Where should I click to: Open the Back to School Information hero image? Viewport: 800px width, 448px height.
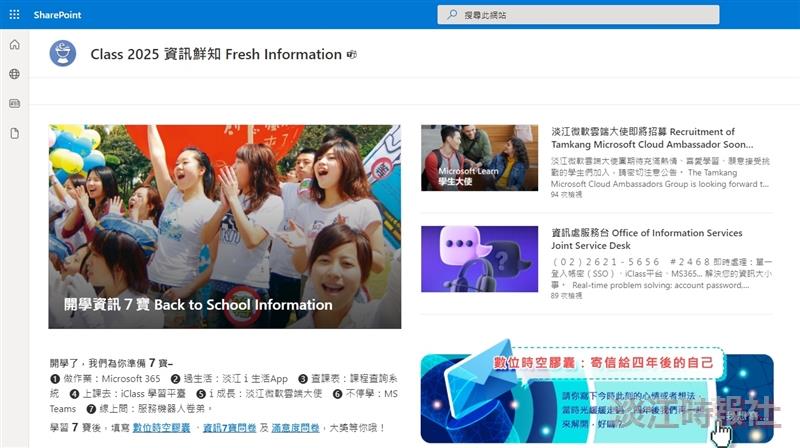pos(224,227)
